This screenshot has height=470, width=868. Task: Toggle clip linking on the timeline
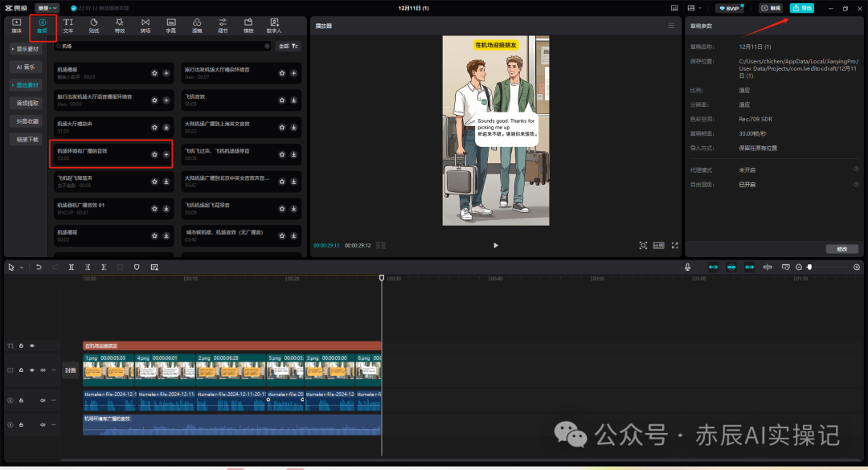click(x=750, y=268)
